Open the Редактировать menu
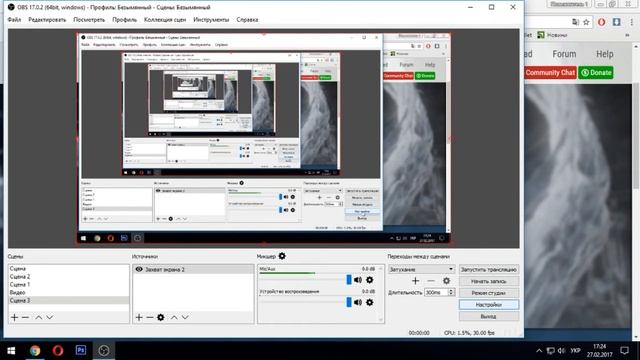 tap(47, 20)
